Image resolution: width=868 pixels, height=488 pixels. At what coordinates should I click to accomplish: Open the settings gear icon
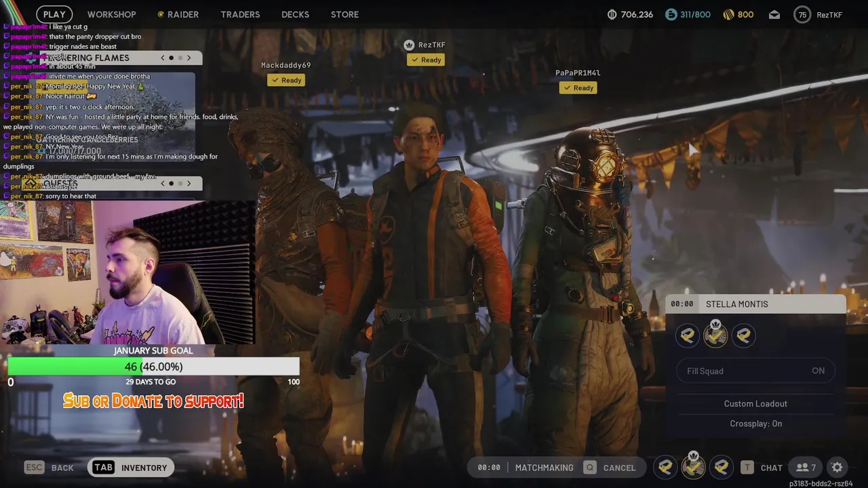click(837, 467)
